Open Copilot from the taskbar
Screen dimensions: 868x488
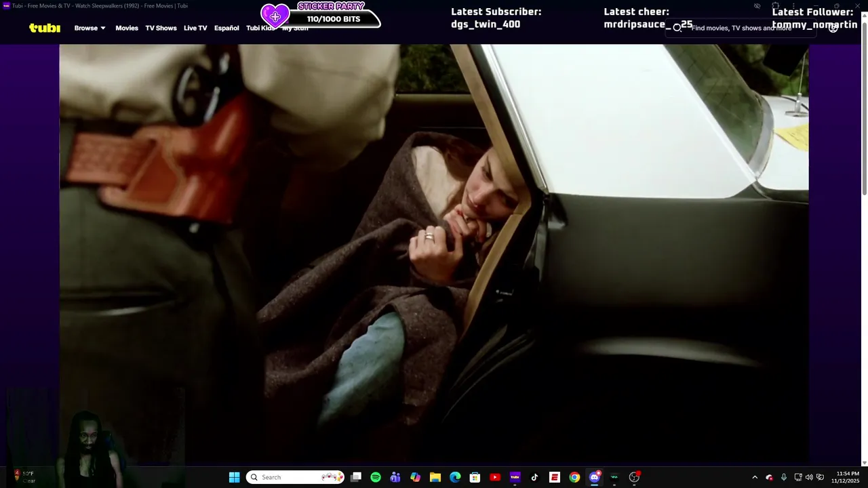tap(415, 477)
